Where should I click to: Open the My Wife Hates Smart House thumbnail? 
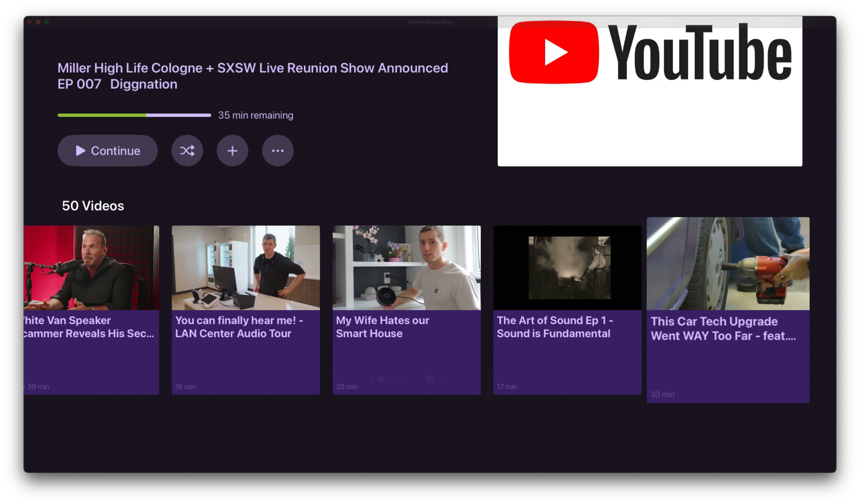(x=406, y=267)
